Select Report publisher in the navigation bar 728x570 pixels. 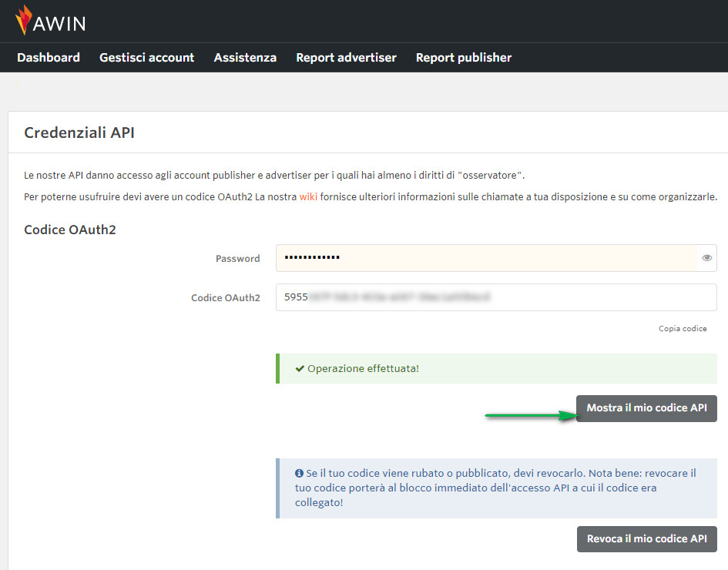click(x=463, y=57)
